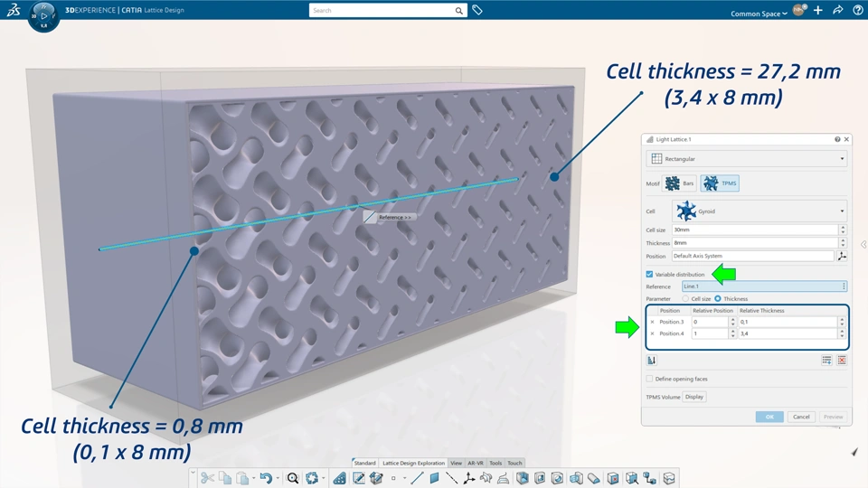Click the Axis System icon in toolbar

469,478
